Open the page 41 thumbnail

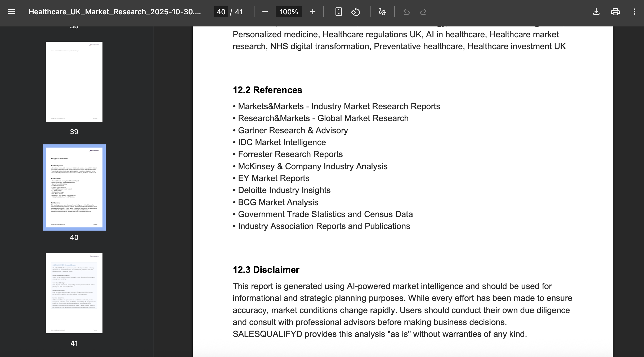point(74,293)
